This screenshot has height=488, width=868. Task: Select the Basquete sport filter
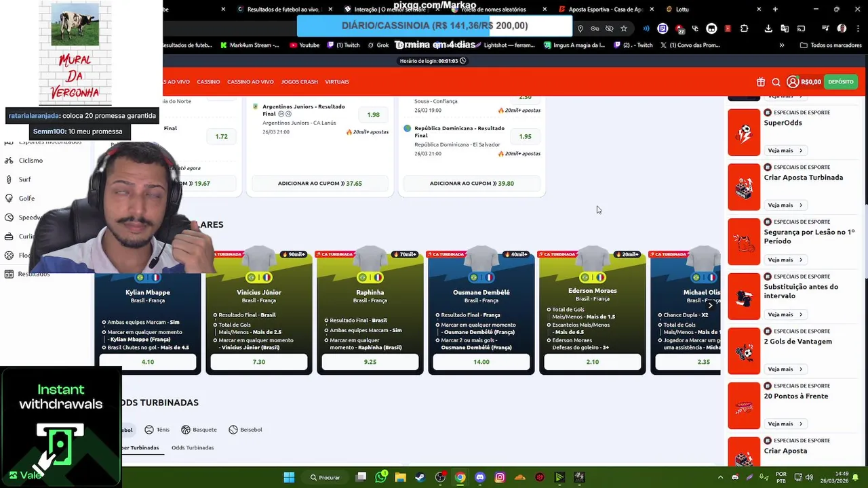pyautogui.click(x=199, y=430)
